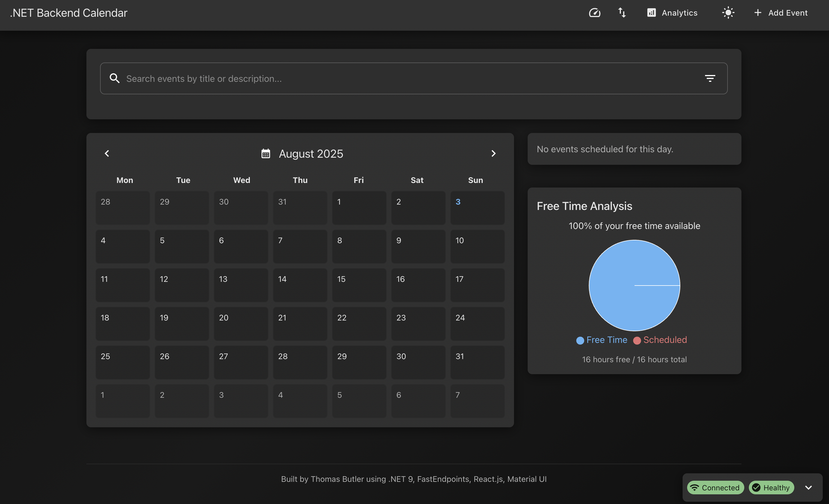
Task: Click the calendar icon beside August 2025
Action: click(266, 154)
